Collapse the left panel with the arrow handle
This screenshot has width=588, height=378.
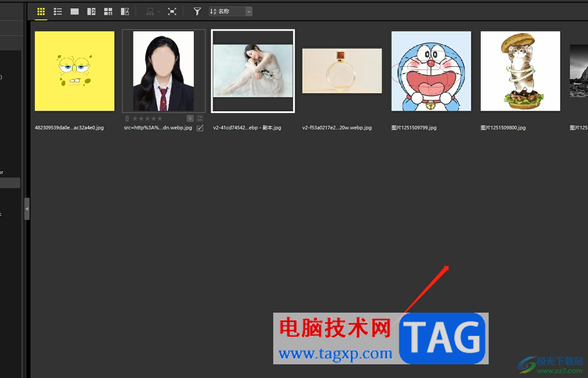(27, 209)
